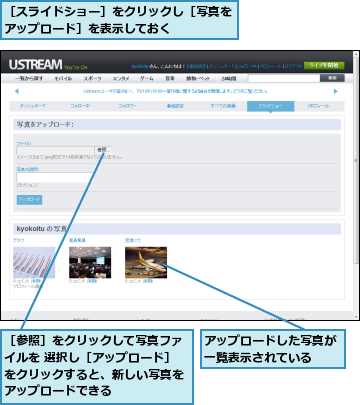360x405 pixels.
Task: Click the scrollbar down arrow
Action: pos(356,316)
